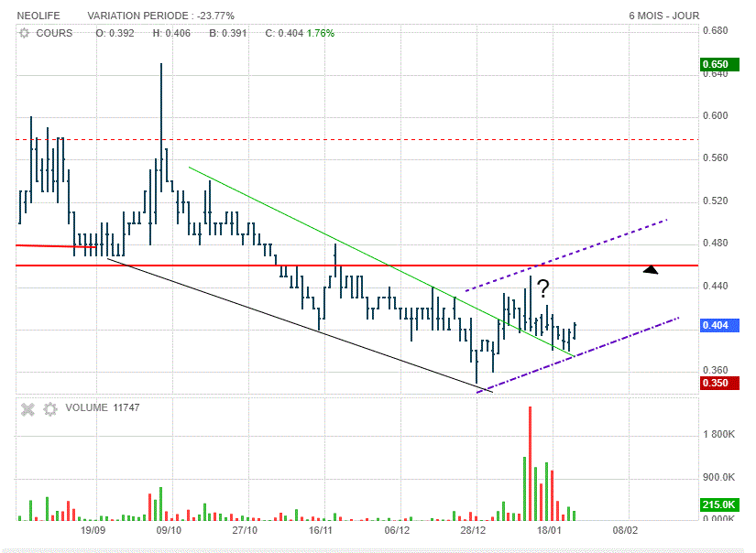The width and height of the screenshot is (756, 553).
Task: Click the 06/12 date axis label
Action: click(x=397, y=530)
